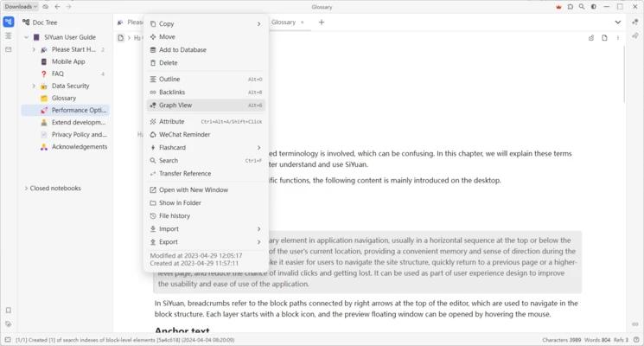Open the Tag dock icon at bottom left
The width and height of the screenshot is (644, 346).
(x=9, y=324)
